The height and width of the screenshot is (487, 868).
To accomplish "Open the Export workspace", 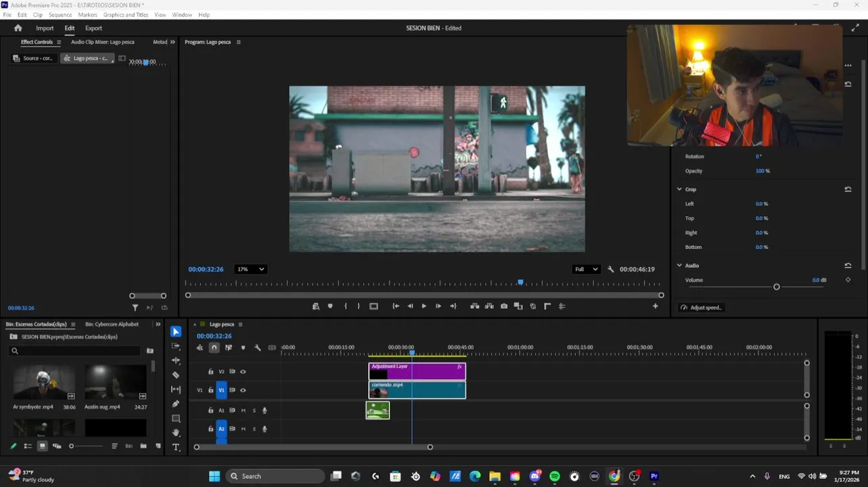I will pos(93,28).
